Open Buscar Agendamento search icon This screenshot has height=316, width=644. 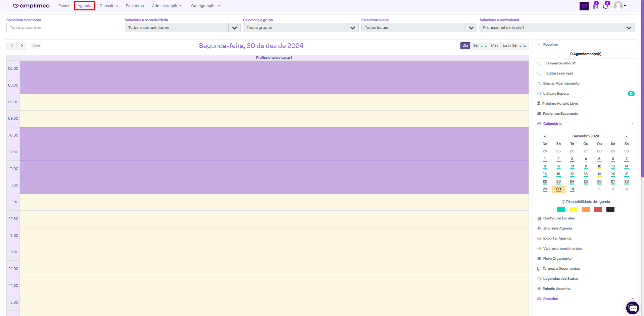(539, 84)
